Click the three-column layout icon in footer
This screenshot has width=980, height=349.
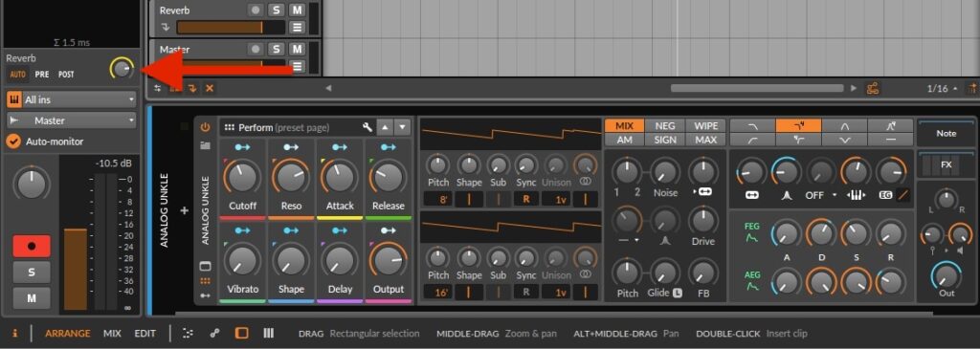(269, 334)
